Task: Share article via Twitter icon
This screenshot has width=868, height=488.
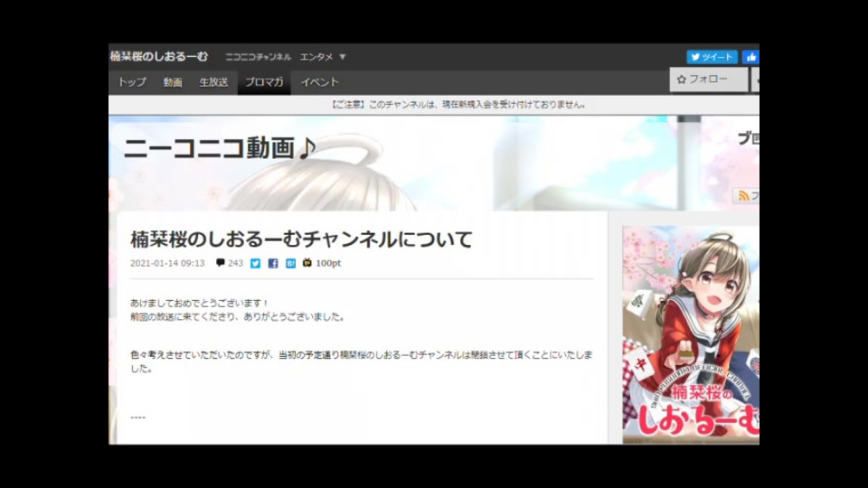Action: 255,263
